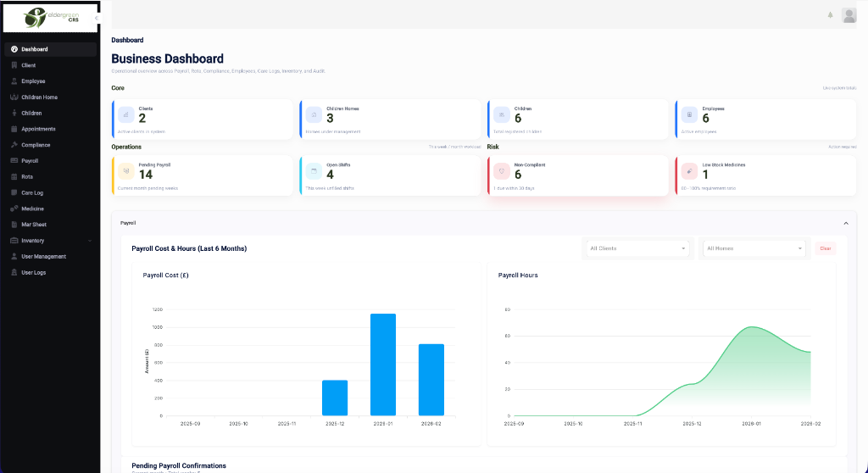868x473 pixels.
Task: Select User Management in sidebar
Action: coord(50,257)
